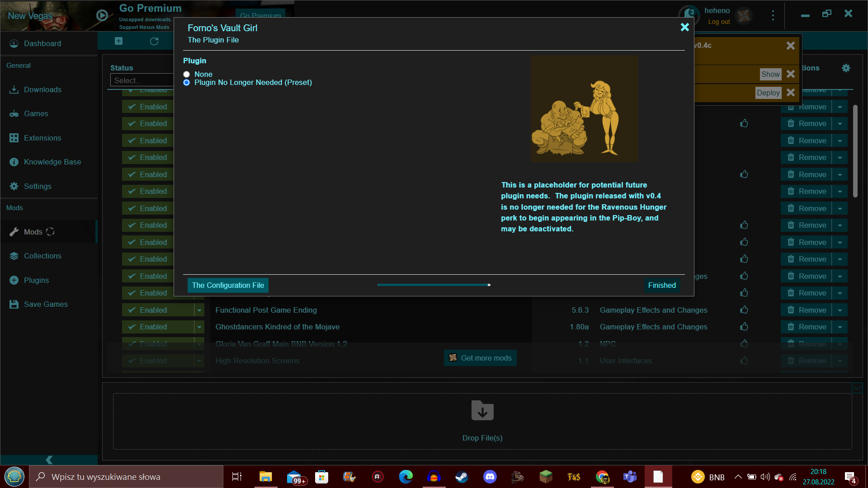
Task: Collapse the drop zone panel toggle
Action: [x=857, y=388]
